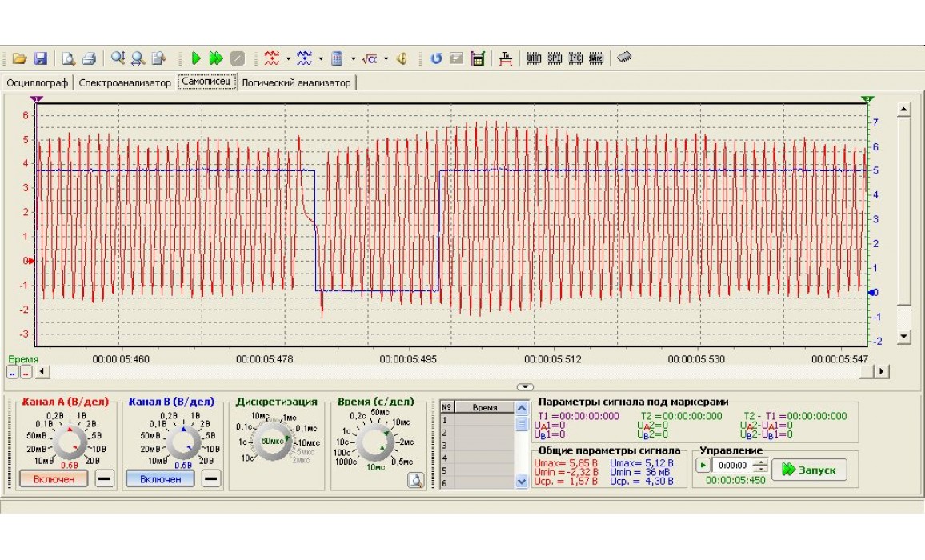Switch to the 'Осциллограф' tab
925x560 pixels.
coord(38,82)
